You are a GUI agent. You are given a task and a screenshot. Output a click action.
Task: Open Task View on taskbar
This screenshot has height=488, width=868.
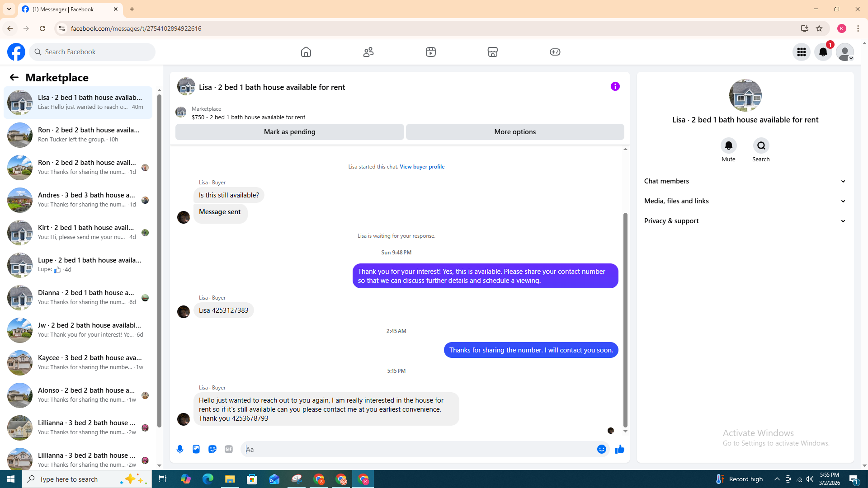[x=163, y=479]
